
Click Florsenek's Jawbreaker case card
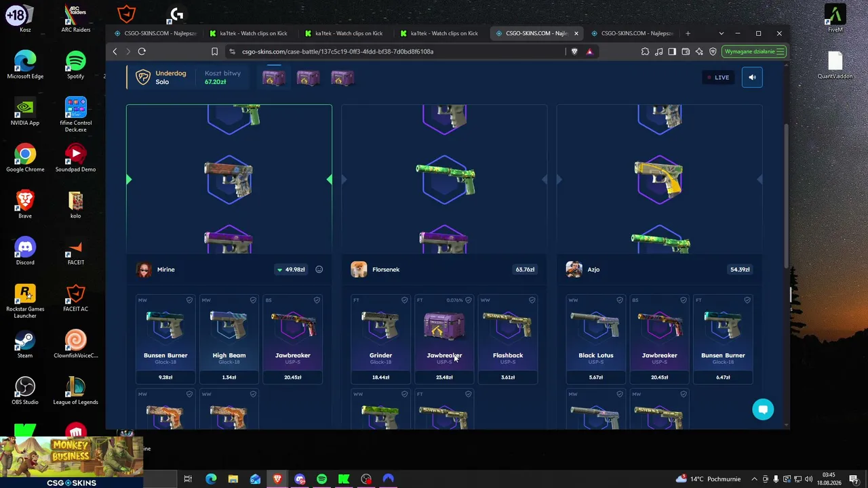coord(444,339)
